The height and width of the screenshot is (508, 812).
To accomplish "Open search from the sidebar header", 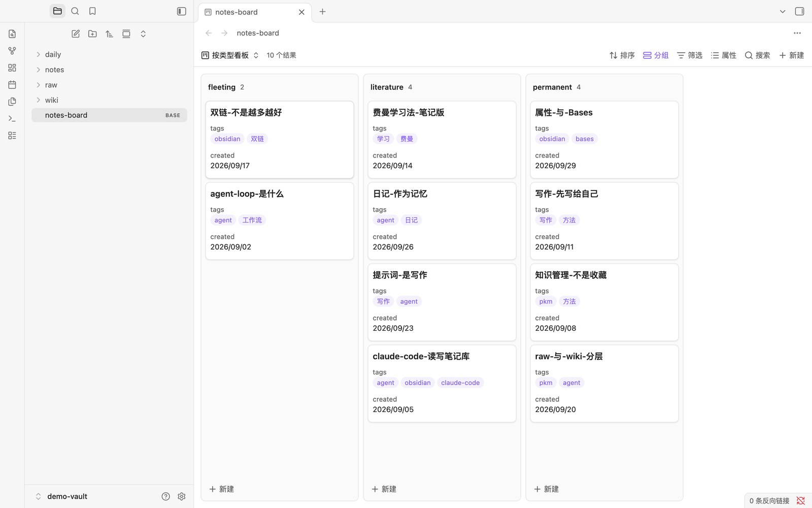I will point(75,11).
